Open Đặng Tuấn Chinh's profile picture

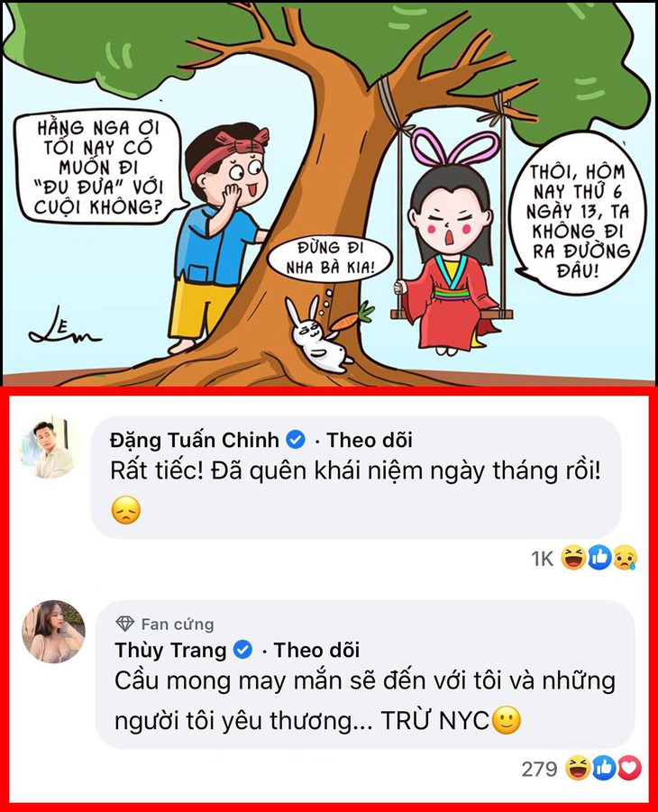click(50, 447)
